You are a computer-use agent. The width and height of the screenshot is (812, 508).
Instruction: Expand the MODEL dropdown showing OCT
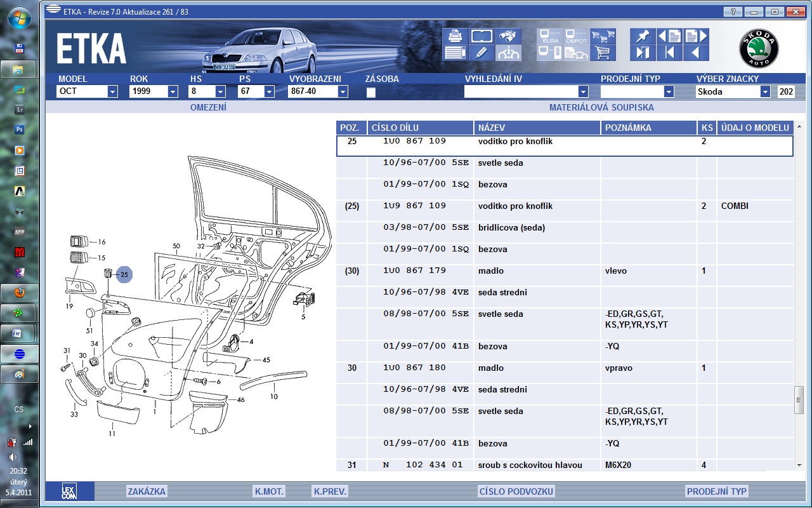(x=112, y=91)
